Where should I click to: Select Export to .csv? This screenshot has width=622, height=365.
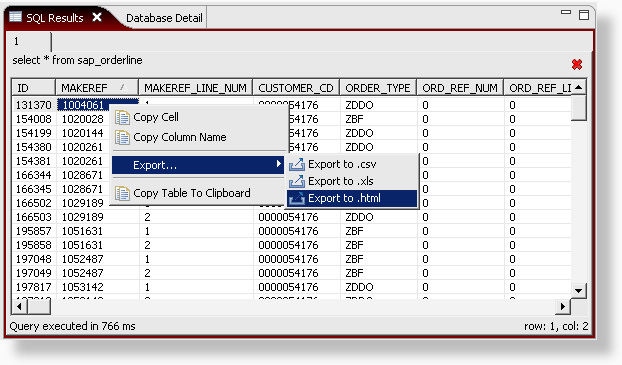[x=352, y=164]
